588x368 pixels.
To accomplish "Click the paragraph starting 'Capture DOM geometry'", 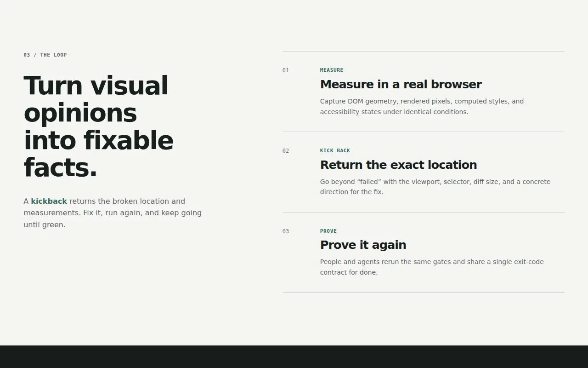I will 422,106.
